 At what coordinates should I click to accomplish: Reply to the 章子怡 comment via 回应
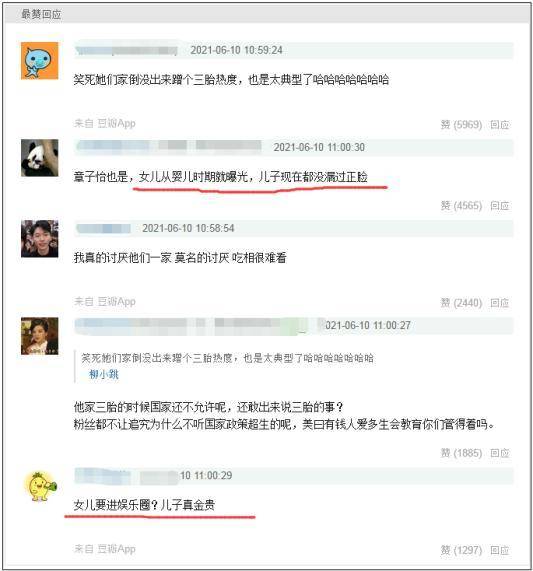pos(500,206)
